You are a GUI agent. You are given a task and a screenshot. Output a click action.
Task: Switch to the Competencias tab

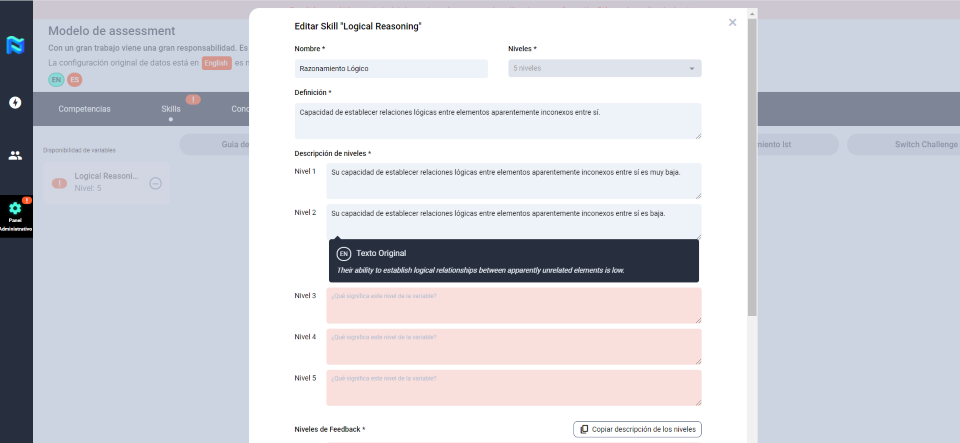point(84,109)
